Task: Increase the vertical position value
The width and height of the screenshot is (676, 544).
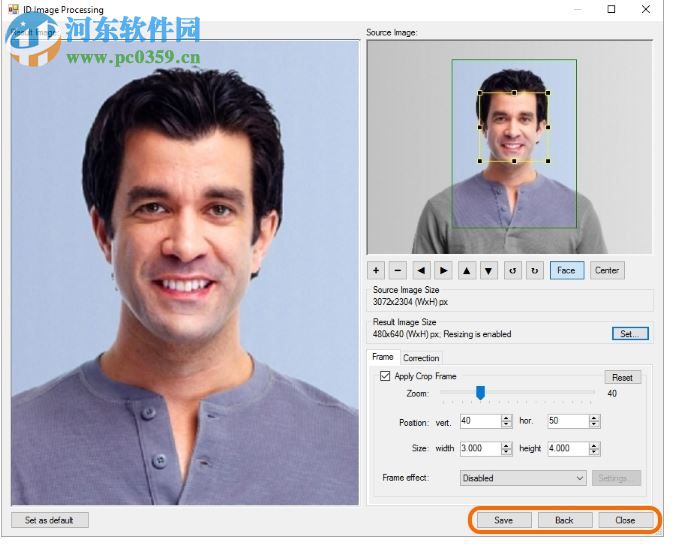Action: tap(507, 418)
